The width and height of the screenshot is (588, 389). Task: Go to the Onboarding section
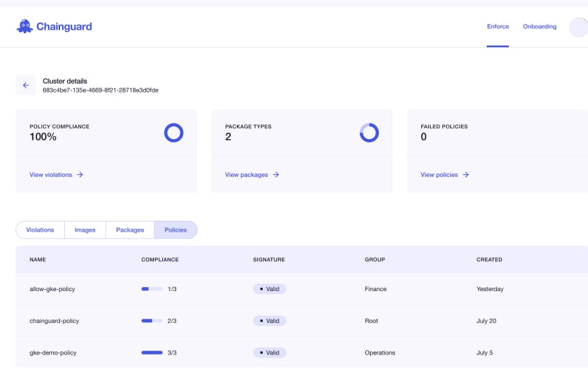pos(539,27)
